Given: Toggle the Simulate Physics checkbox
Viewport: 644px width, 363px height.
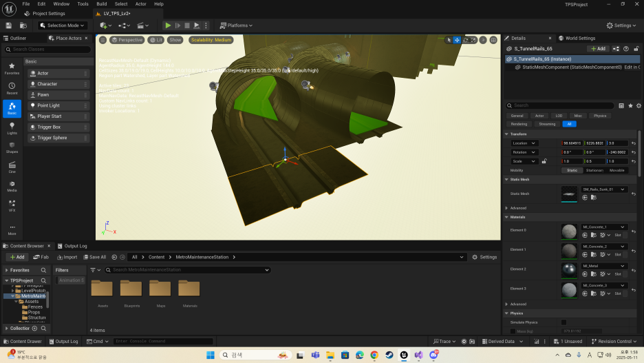Looking at the screenshot, I should pyautogui.click(x=563, y=322).
